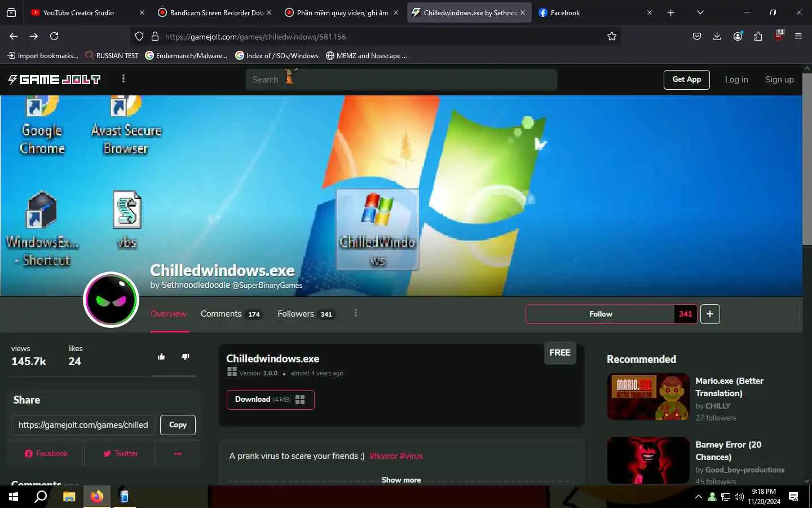Screen dimensions: 812x508
Task: Go back with the browser back arrow
Action: coord(14,36)
